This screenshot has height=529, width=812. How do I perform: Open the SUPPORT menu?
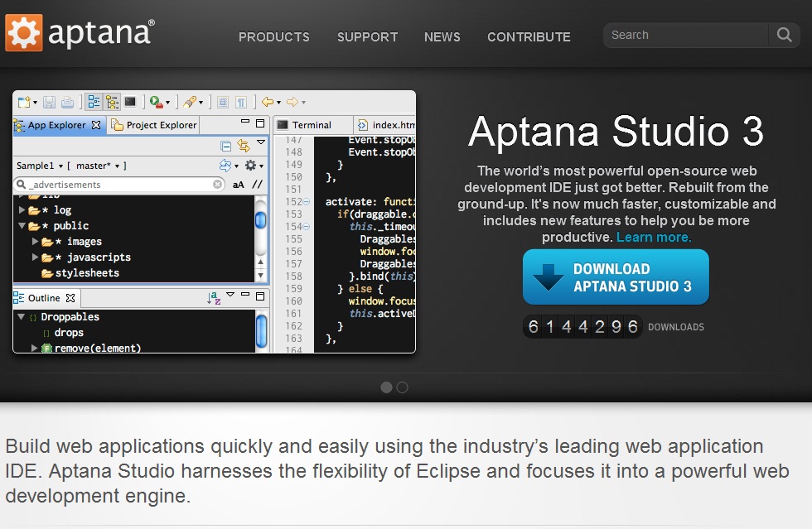pos(368,37)
